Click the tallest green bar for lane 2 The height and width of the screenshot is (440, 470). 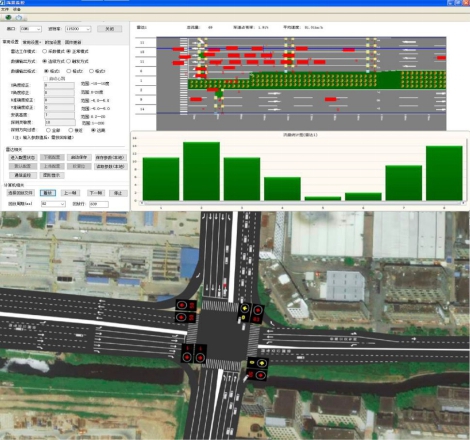(201, 171)
